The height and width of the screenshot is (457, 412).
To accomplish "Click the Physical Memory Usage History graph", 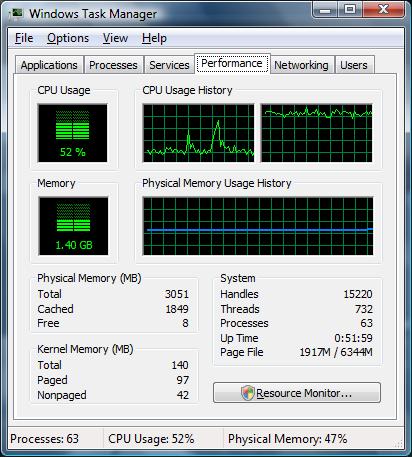I will (258, 226).
